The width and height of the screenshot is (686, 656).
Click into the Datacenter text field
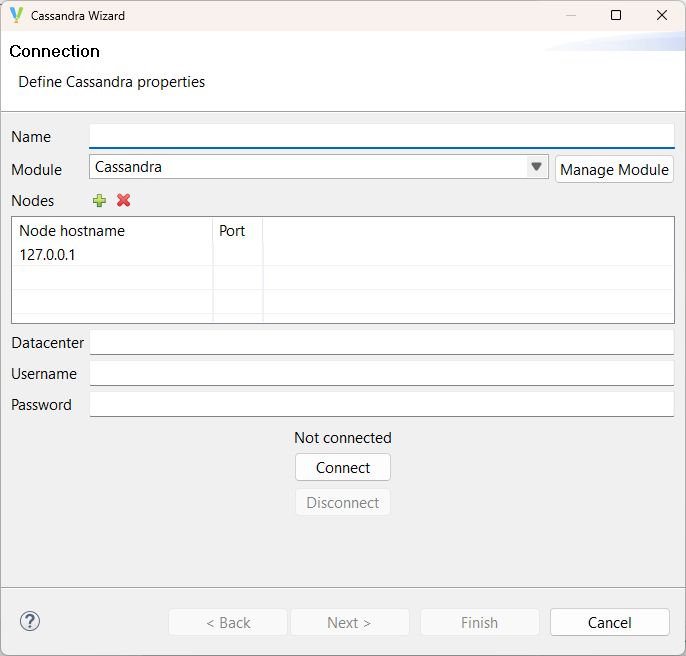point(381,343)
